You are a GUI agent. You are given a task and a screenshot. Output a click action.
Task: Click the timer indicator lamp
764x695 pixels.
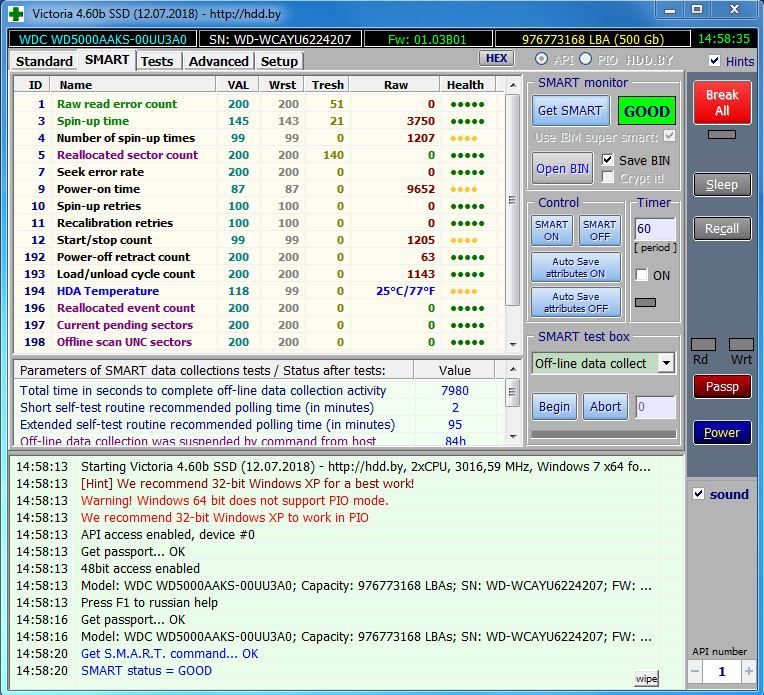tap(645, 303)
